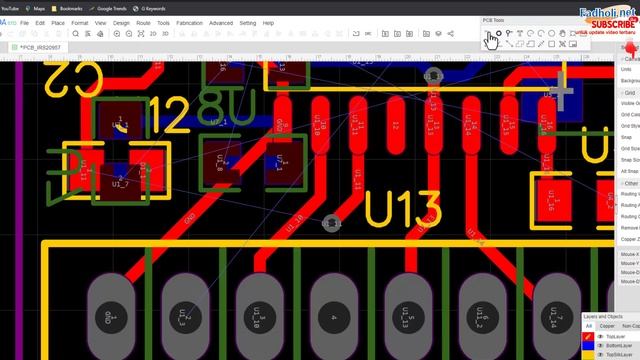Screen dimensions: 640x360
Task: Open the Place menu
Action: coord(58,23)
